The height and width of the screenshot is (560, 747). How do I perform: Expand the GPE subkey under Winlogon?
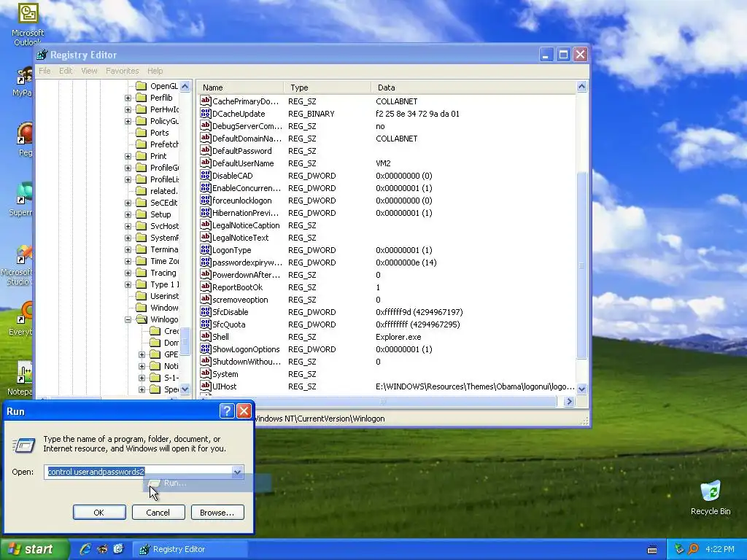pos(142,354)
